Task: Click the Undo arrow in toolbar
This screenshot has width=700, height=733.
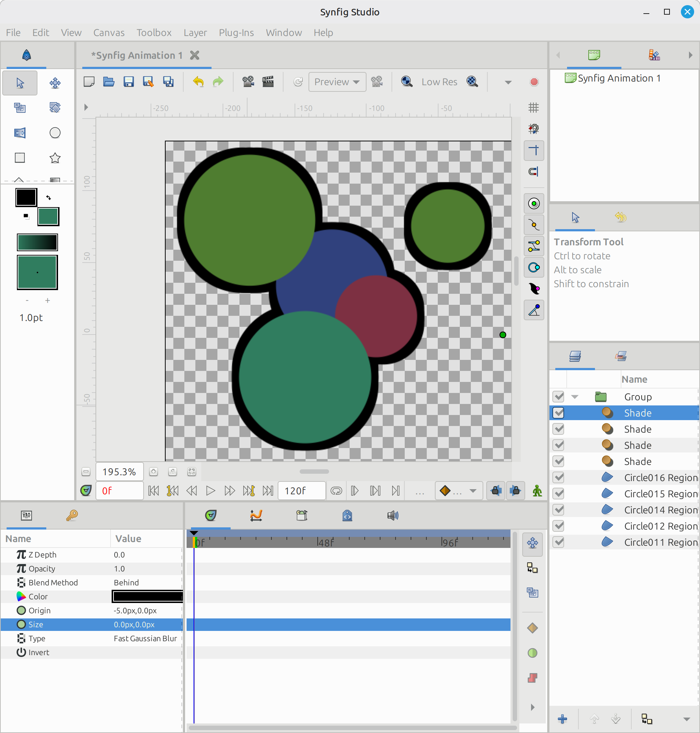Action: [x=198, y=82]
